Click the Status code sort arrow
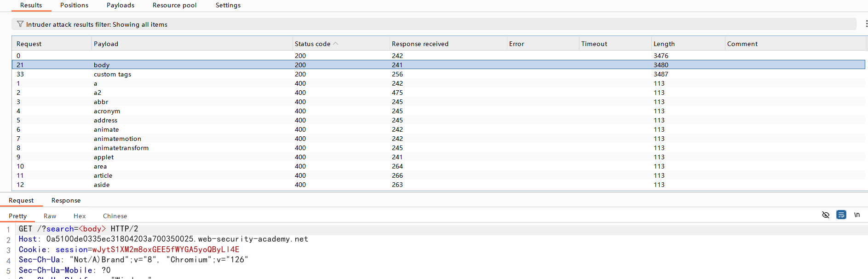 [x=336, y=44]
